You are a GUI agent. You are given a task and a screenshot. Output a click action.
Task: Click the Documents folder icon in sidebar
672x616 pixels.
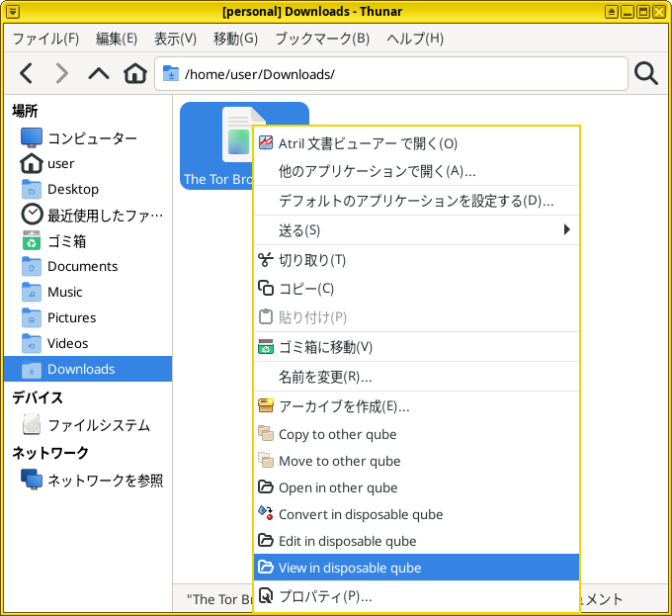32,266
